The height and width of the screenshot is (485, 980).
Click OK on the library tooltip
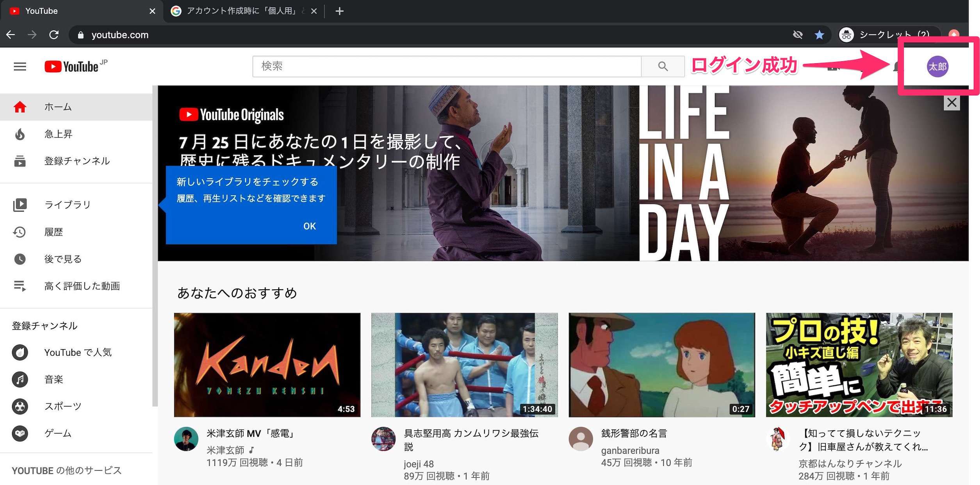[310, 226]
